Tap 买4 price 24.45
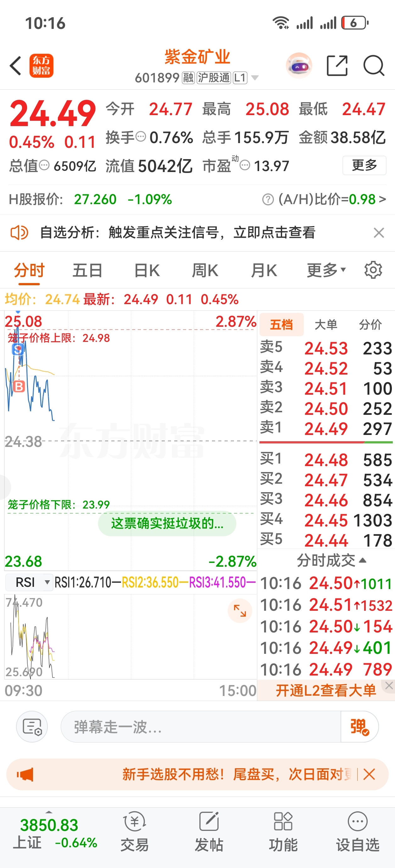The width and height of the screenshot is (395, 868). [x=326, y=520]
